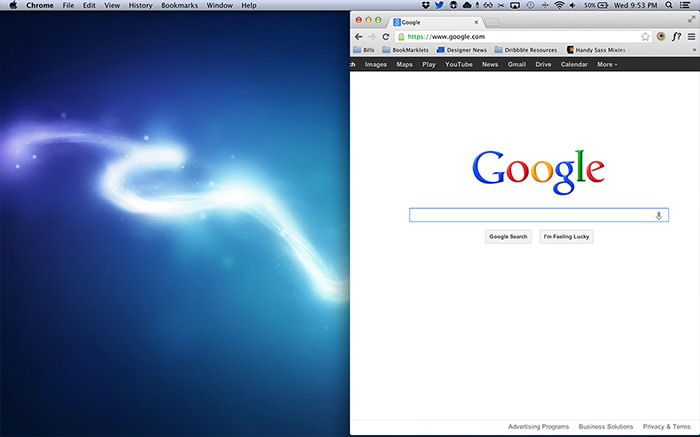Expand the More dropdown in Google bar
The width and height of the screenshot is (700, 437).
pyautogui.click(x=607, y=64)
